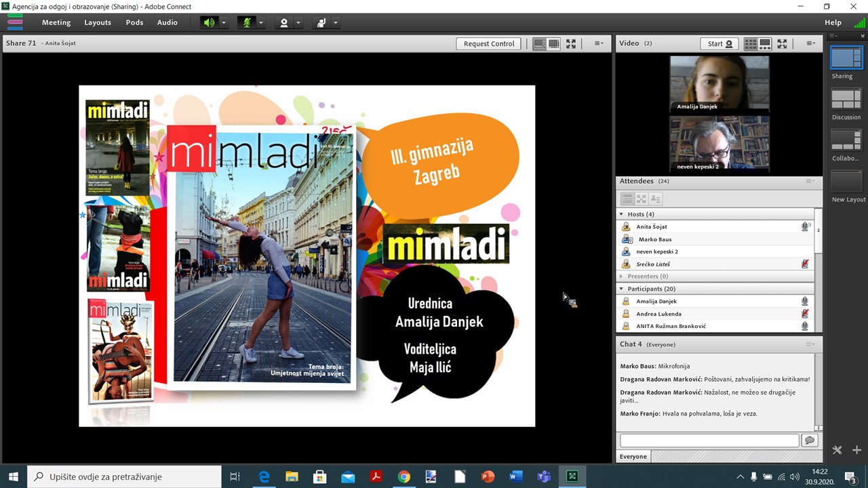
Task: Open the Video pod options menu
Action: pyautogui.click(x=810, y=43)
